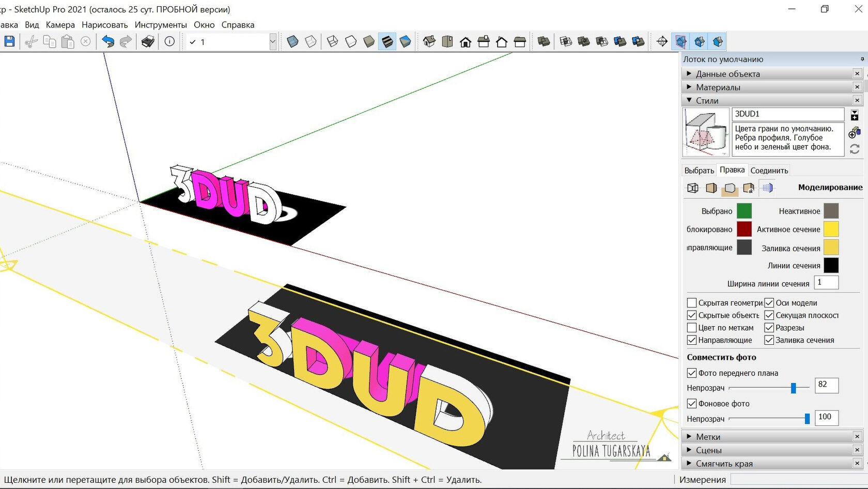Select Monochrome style icon
Image resolution: width=868 pixels, height=489 pixels.
coord(405,41)
